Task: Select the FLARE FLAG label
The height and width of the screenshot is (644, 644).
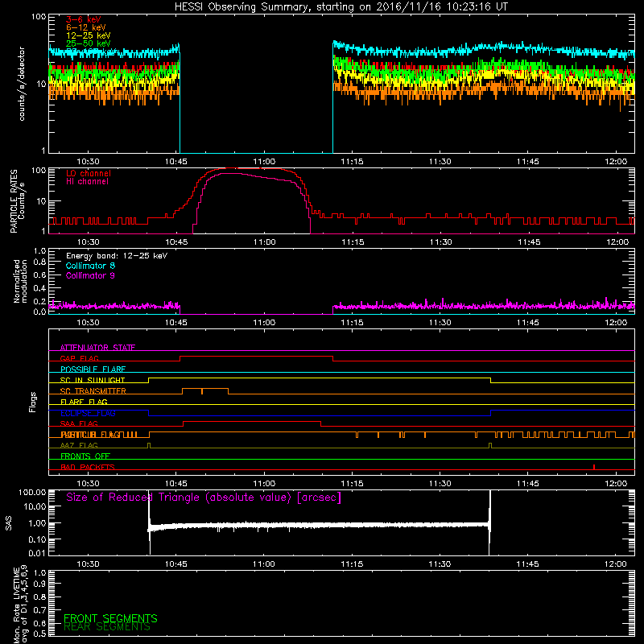Action: pyautogui.click(x=84, y=402)
